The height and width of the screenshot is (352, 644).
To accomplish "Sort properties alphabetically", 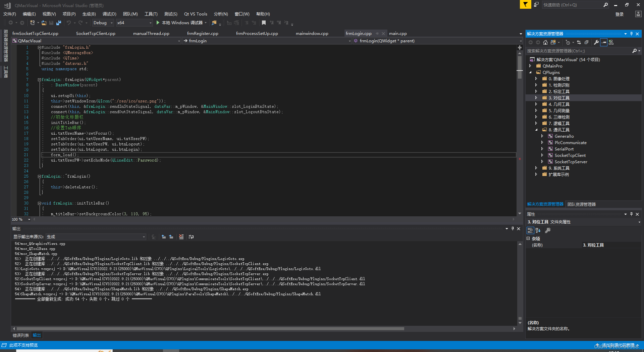I will coord(538,230).
